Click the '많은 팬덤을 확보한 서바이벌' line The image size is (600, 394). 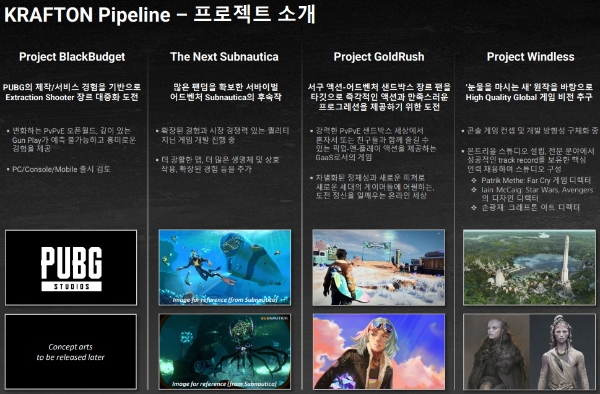(x=226, y=87)
